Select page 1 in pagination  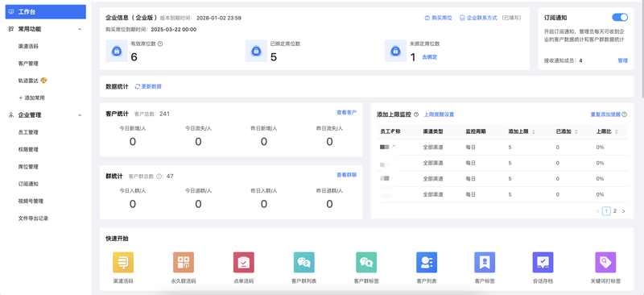tap(606, 211)
